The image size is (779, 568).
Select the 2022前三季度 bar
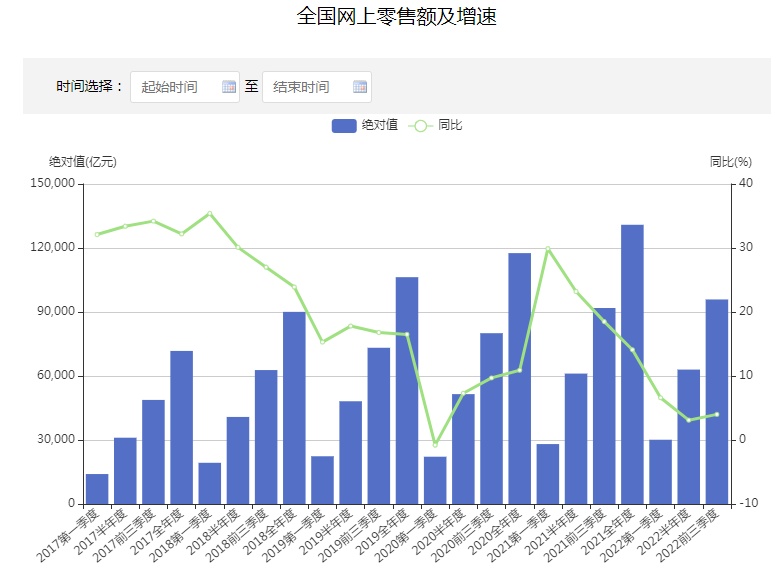716,401
